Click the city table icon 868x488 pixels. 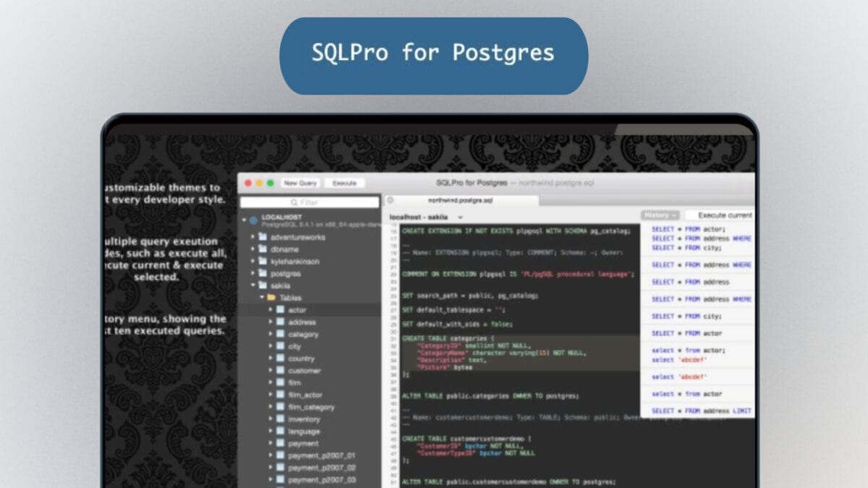coord(281,346)
